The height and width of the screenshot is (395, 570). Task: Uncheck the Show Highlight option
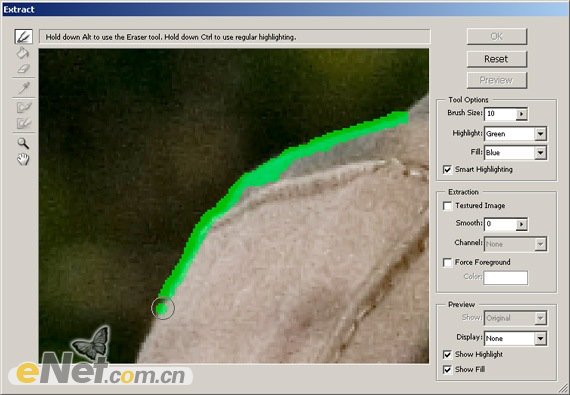pos(447,354)
